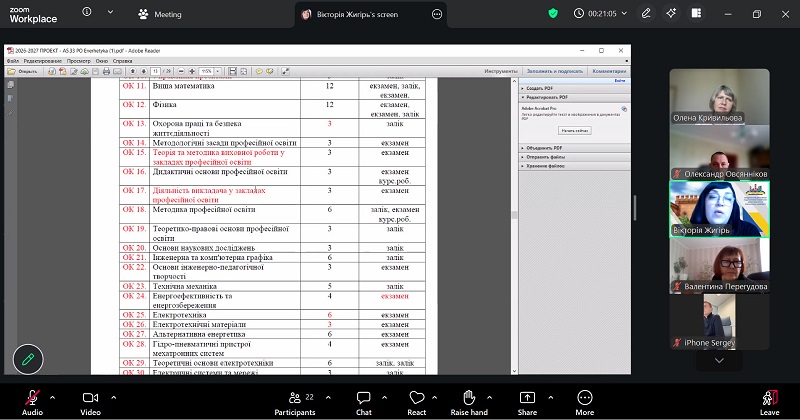Screen dimensions: 800x420
Task: Open AI Companion sparkle icon
Action: (671, 14)
